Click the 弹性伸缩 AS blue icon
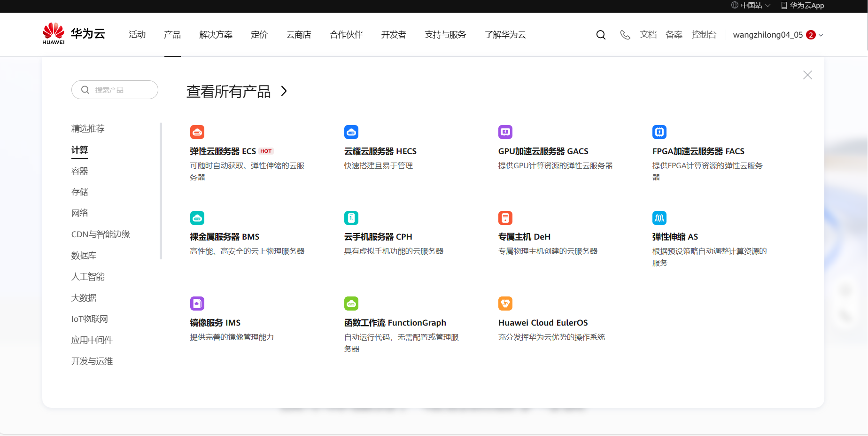 click(x=659, y=218)
